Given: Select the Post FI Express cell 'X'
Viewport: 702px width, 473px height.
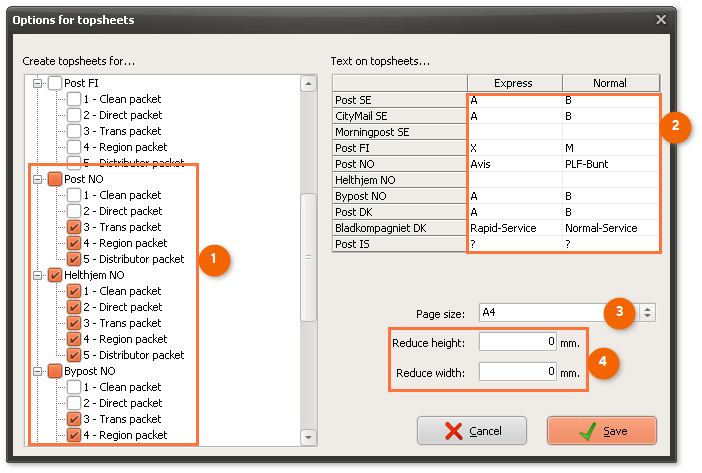Looking at the screenshot, I should [514, 148].
